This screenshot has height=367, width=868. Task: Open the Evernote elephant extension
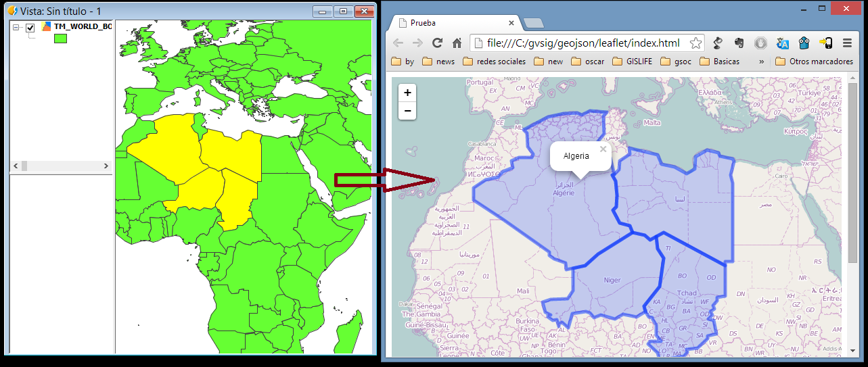739,43
